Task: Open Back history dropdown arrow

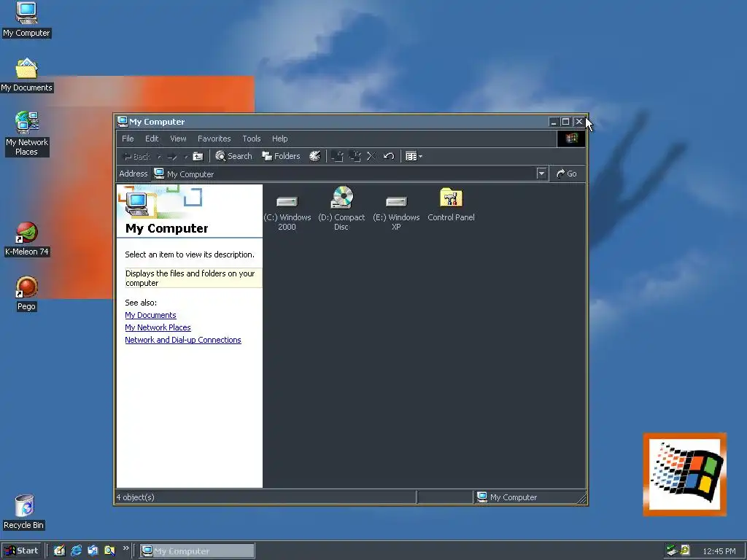Action: click(x=159, y=156)
